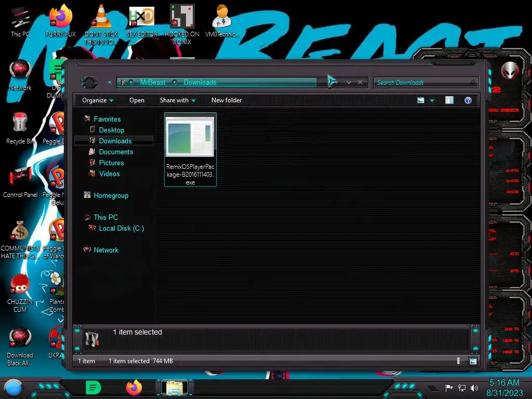Switch to details view in status bar
The width and height of the screenshot is (532, 399).
[x=458, y=361]
